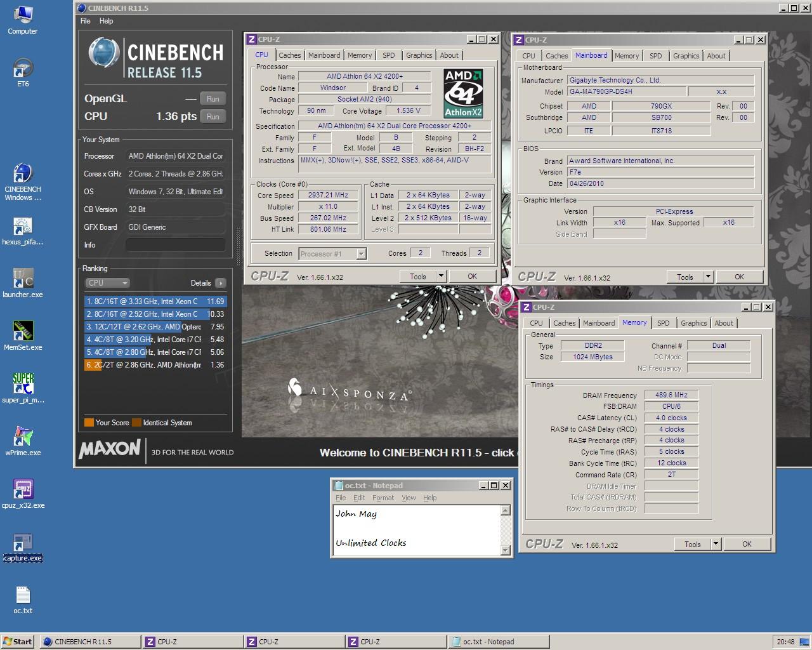Open Notepad View menu

(409, 498)
